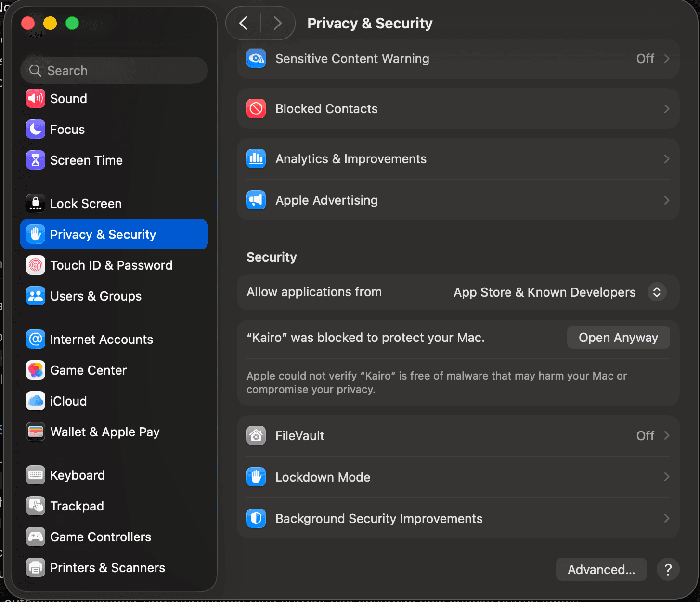The height and width of the screenshot is (602, 700).
Task: Click in the Search field
Action: [x=114, y=70]
